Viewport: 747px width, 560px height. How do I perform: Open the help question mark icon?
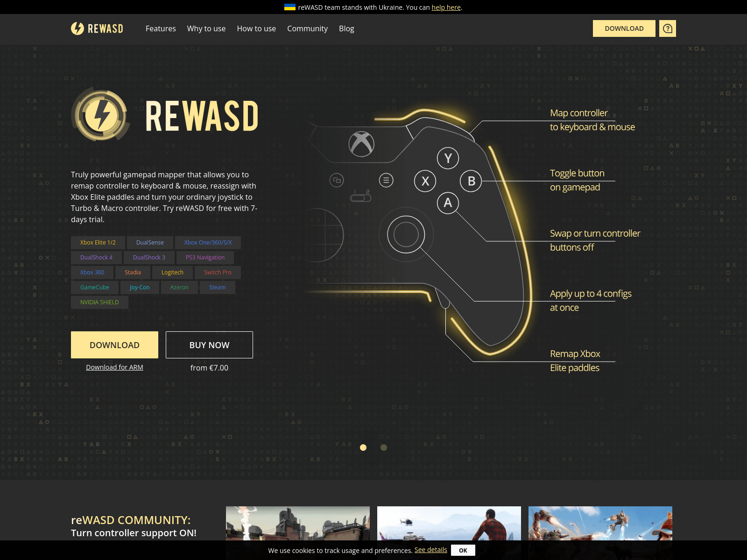(x=668, y=28)
